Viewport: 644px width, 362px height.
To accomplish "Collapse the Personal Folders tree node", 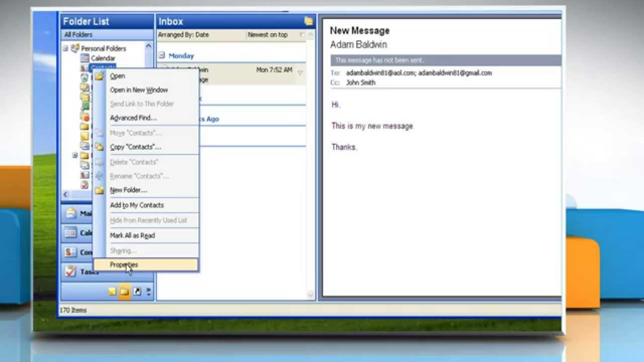I will (65, 48).
